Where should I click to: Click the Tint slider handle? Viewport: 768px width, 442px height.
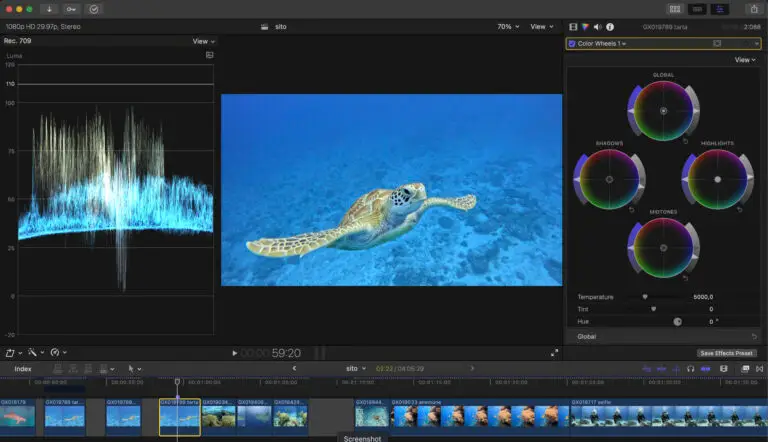(653, 309)
